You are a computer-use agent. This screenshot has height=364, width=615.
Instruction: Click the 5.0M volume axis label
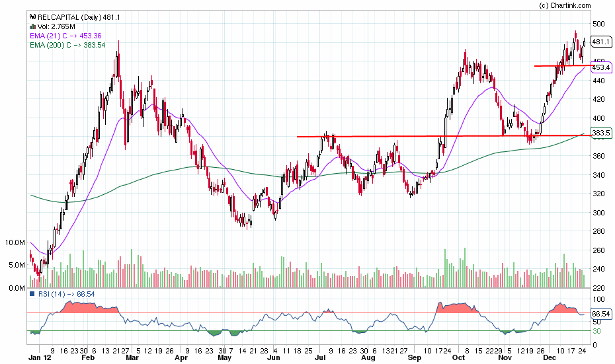(17, 265)
